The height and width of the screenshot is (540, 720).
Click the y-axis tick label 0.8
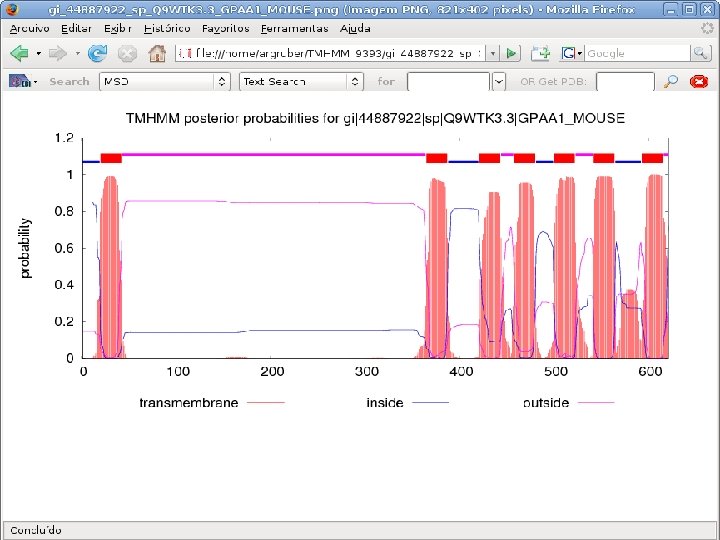click(x=64, y=211)
